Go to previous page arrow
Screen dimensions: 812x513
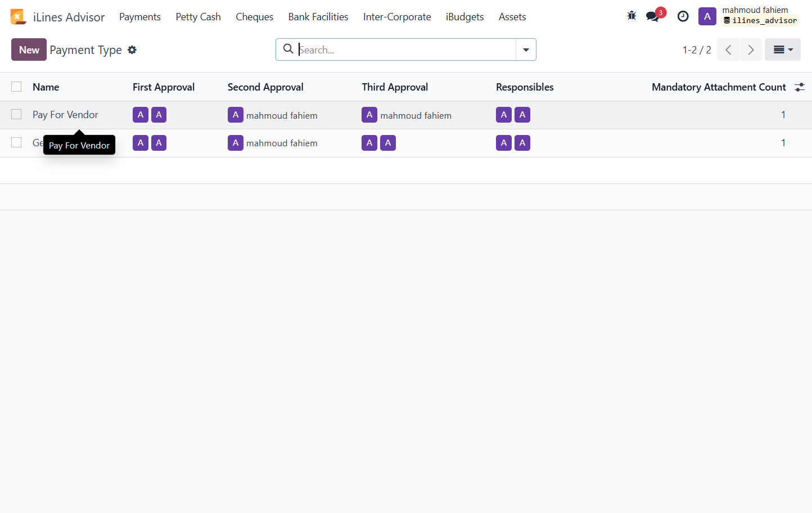tap(728, 49)
